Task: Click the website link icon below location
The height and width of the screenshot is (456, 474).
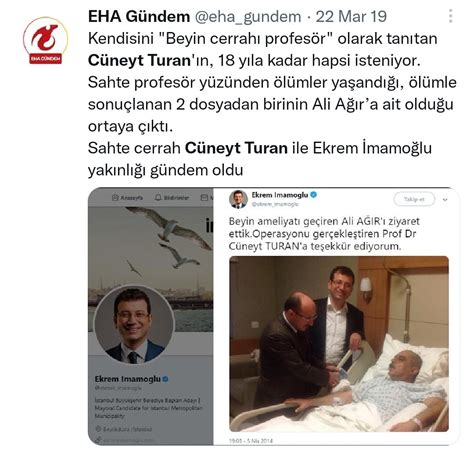Action: [x=98, y=440]
